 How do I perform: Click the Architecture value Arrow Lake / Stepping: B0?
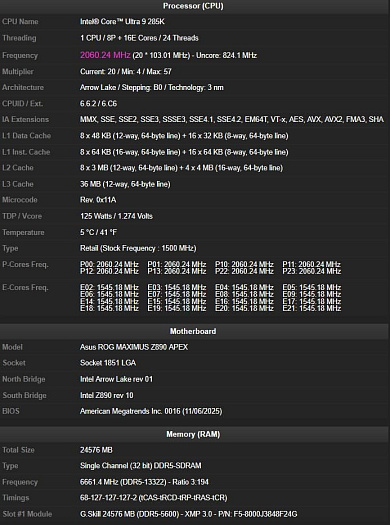pyautogui.click(x=122, y=87)
